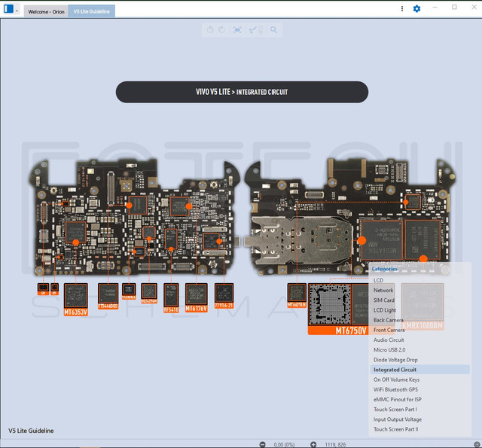This screenshot has width=482, height=448.
Task: Click the rotate counter-clockwise icon in toolbar
Action: click(x=210, y=30)
